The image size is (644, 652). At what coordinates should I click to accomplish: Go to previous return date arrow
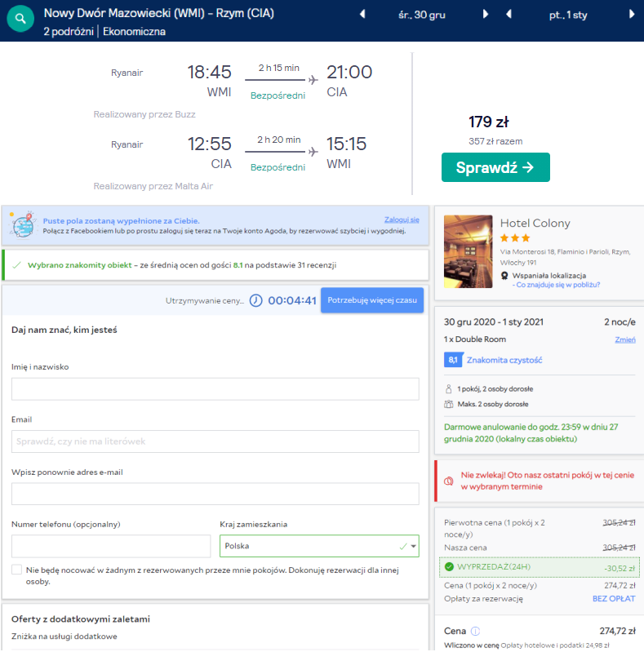[x=509, y=15]
